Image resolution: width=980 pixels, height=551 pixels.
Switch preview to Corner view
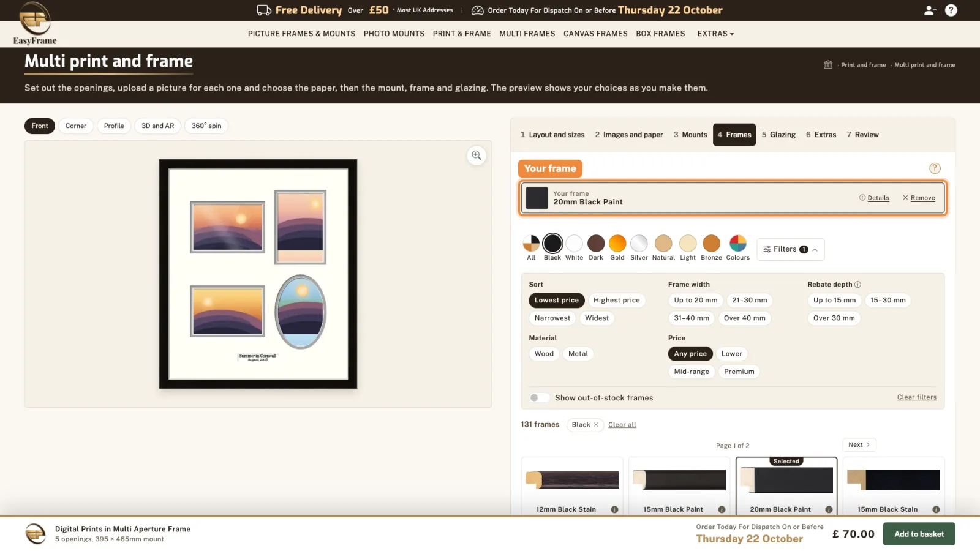76,126
